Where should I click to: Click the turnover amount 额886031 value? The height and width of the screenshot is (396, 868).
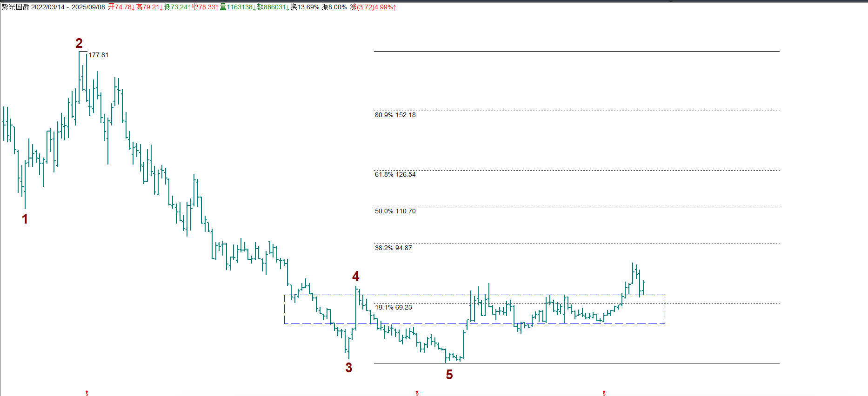pyautogui.click(x=273, y=7)
